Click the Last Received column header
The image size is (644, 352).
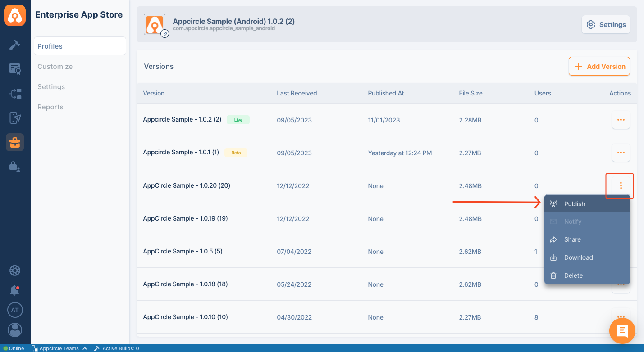[297, 93]
